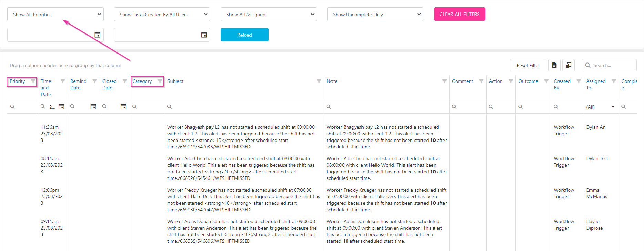Viewport: 644px width, 251px height.
Task: Open the column chooser icon
Action: pyautogui.click(x=569, y=65)
